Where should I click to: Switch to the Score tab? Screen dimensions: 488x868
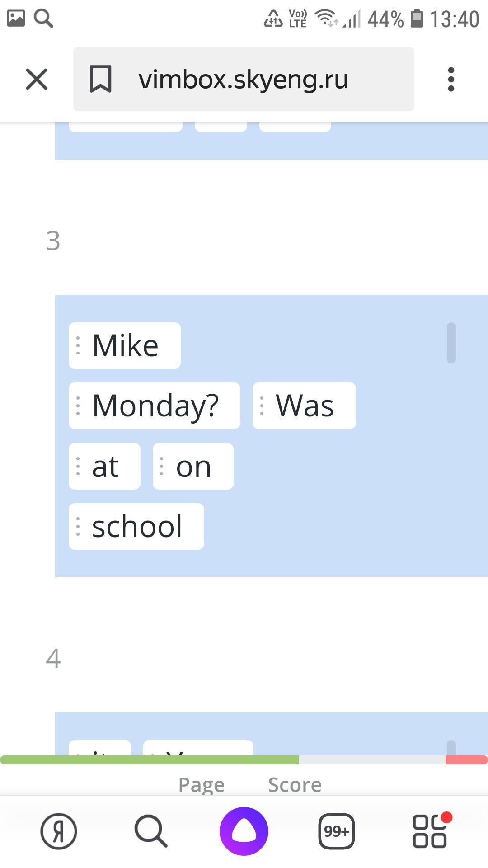click(x=295, y=785)
